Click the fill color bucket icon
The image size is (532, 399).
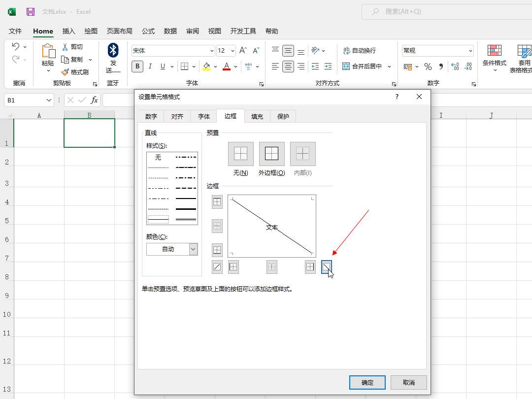tap(206, 66)
